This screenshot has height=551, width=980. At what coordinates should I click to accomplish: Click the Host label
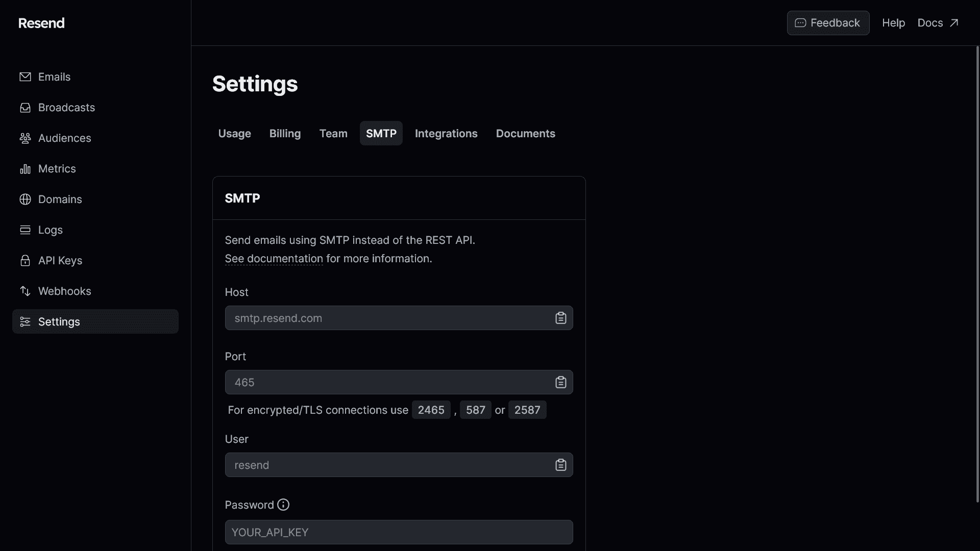[x=236, y=292]
